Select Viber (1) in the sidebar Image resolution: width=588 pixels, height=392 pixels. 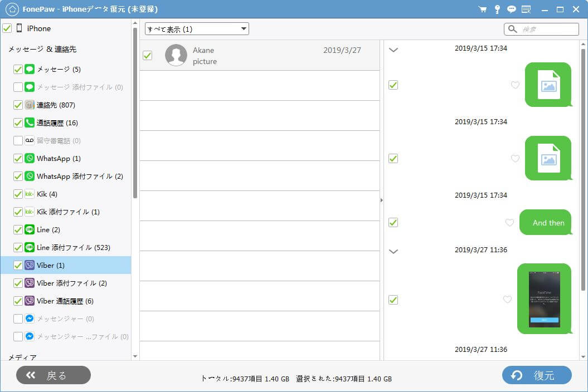tap(66, 266)
